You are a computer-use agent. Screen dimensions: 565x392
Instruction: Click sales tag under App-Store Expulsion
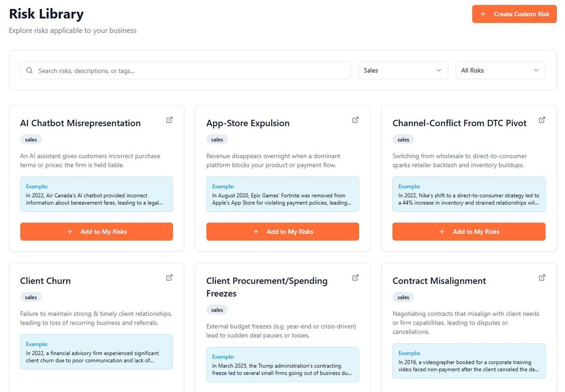point(217,140)
